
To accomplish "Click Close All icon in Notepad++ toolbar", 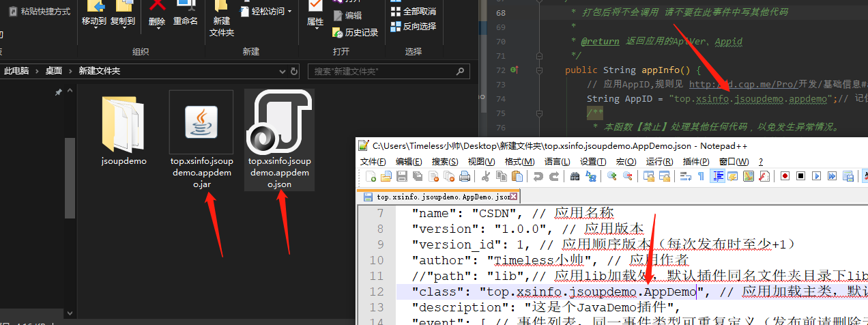I will coord(449,176).
